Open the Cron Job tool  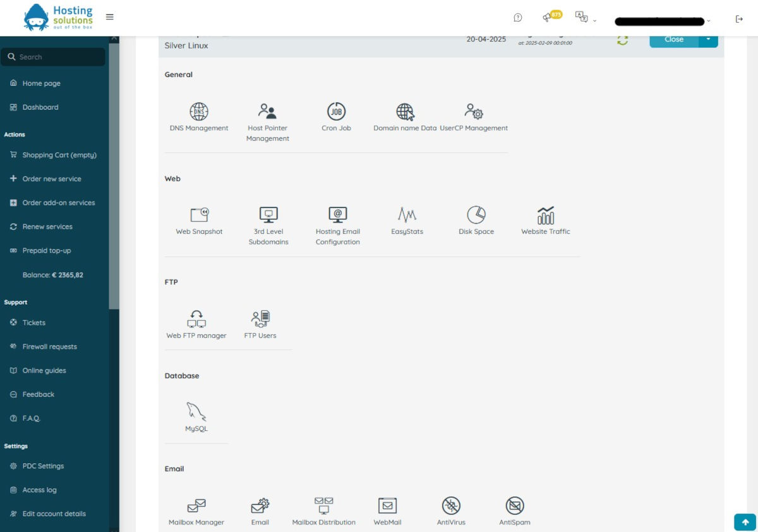pos(336,112)
